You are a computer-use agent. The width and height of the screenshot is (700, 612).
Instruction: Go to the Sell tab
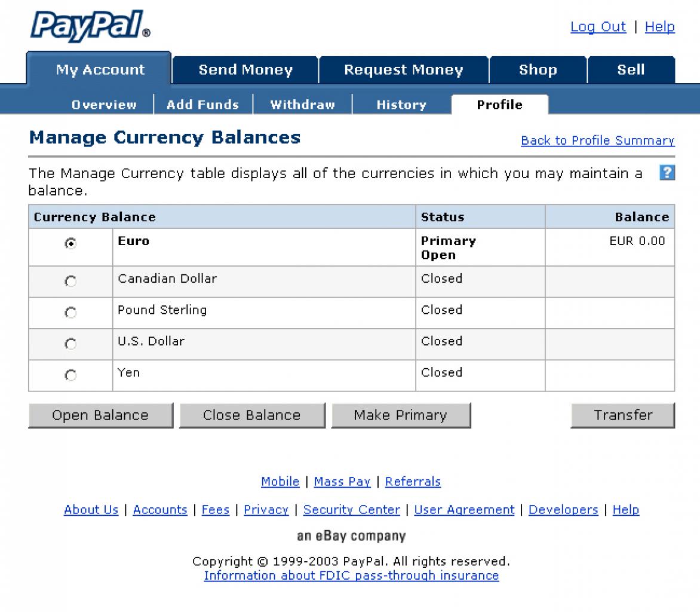click(631, 70)
